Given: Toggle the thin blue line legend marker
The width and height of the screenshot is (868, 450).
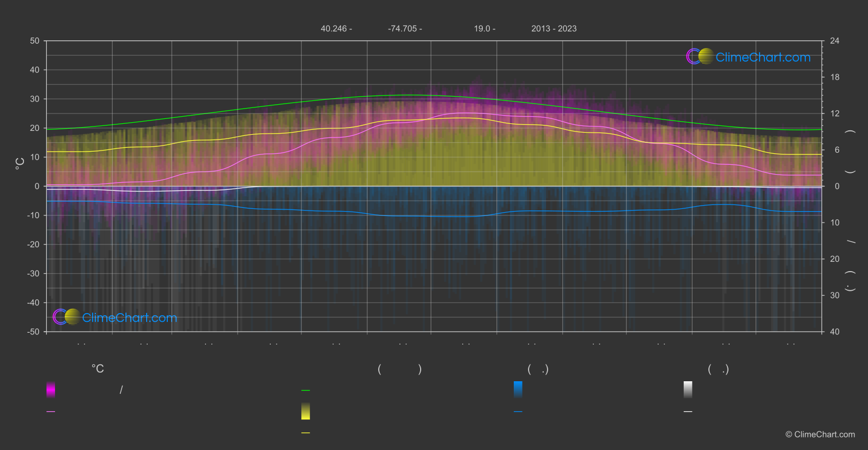Looking at the screenshot, I should [x=518, y=412].
